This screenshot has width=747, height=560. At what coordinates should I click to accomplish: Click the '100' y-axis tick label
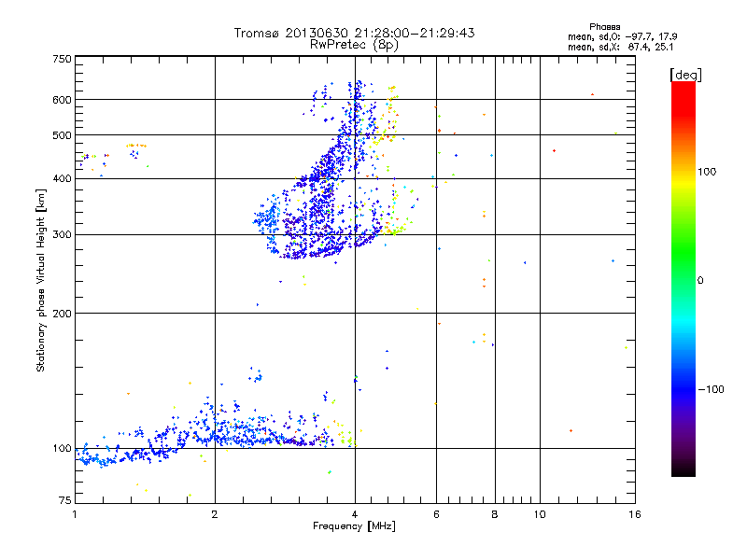[x=62, y=449]
